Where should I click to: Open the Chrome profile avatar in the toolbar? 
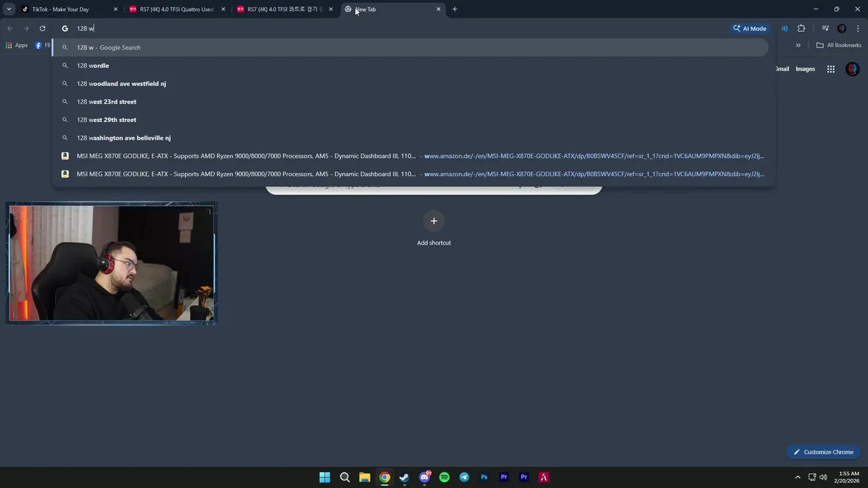pos(842,28)
